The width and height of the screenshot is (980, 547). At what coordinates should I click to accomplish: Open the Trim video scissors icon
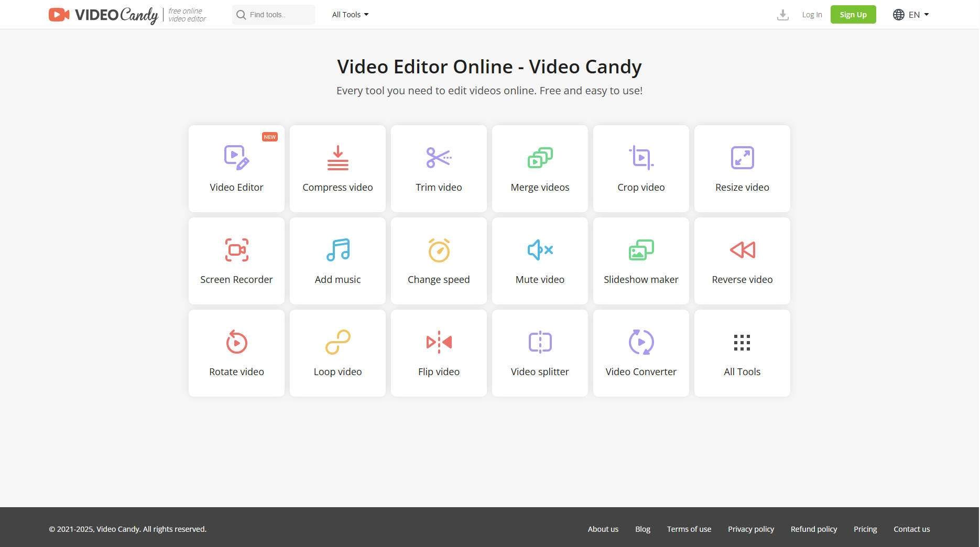click(439, 158)
